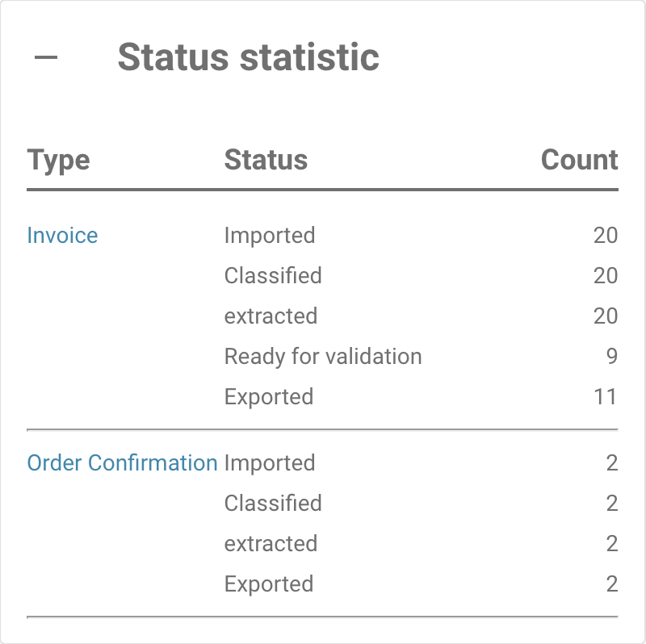Select the Status statistic panel title
This screenshot has height=644, width=646.
point(249,57)
